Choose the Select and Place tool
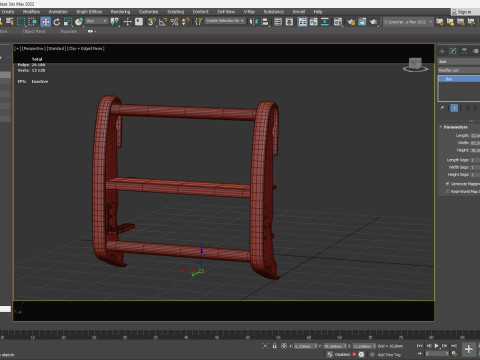 coord(79,22)
